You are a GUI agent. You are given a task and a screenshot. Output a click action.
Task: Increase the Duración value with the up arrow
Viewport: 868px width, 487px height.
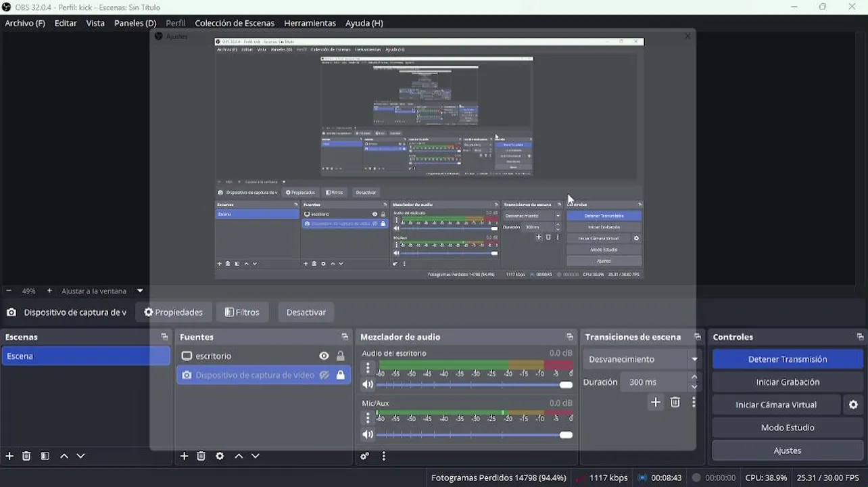pyautogui.click(x=694, y=377)
